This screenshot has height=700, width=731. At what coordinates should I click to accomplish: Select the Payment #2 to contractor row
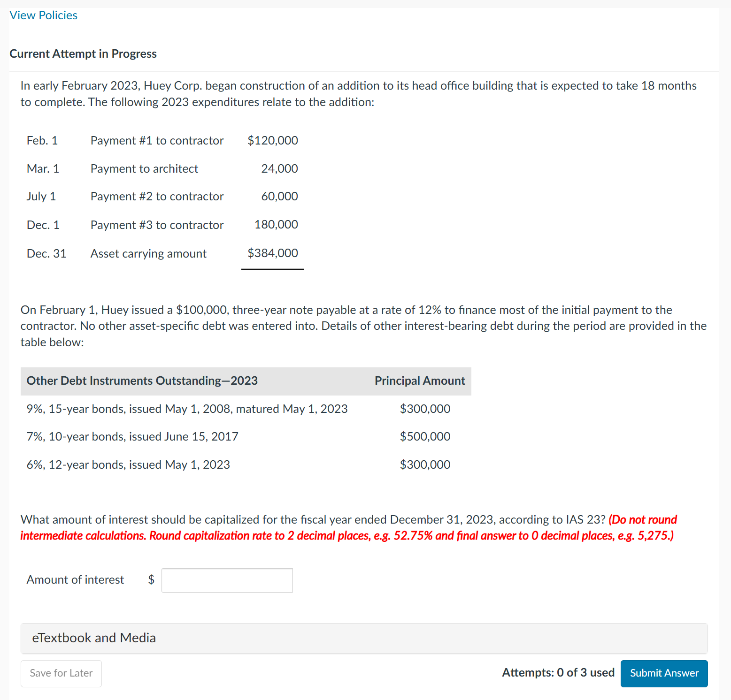(x=157, y=196)
